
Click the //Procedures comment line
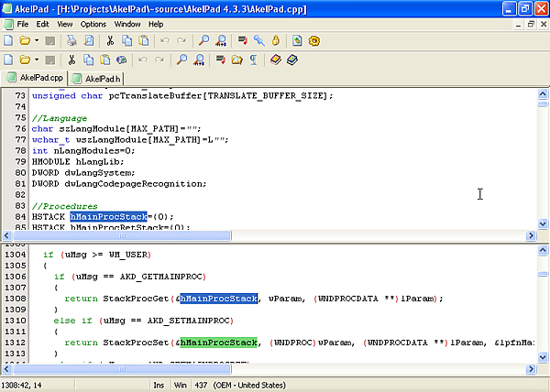[64, 206]
